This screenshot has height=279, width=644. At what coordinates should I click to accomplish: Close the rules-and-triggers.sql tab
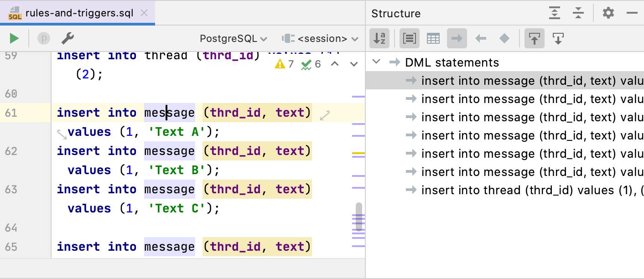[144, 13]
